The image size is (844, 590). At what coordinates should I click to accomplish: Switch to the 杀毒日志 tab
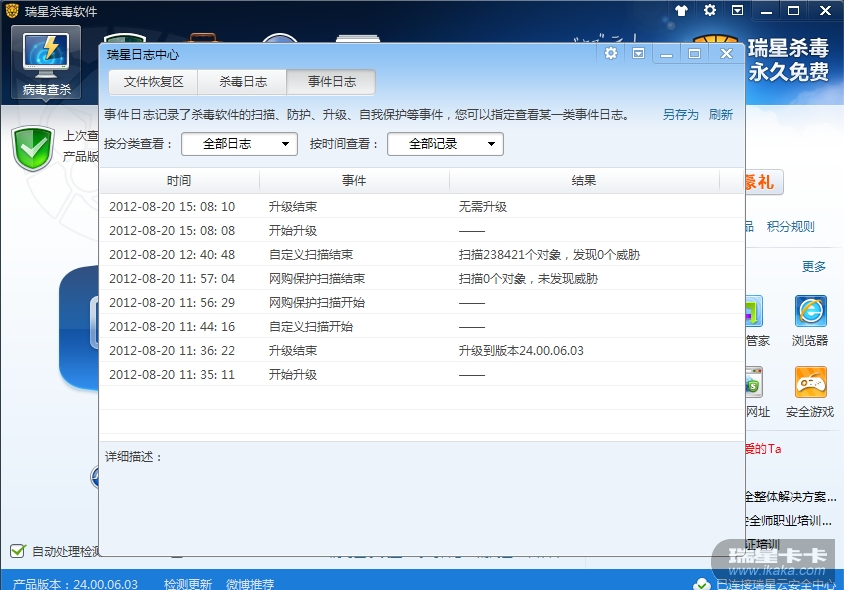(242, 82)
